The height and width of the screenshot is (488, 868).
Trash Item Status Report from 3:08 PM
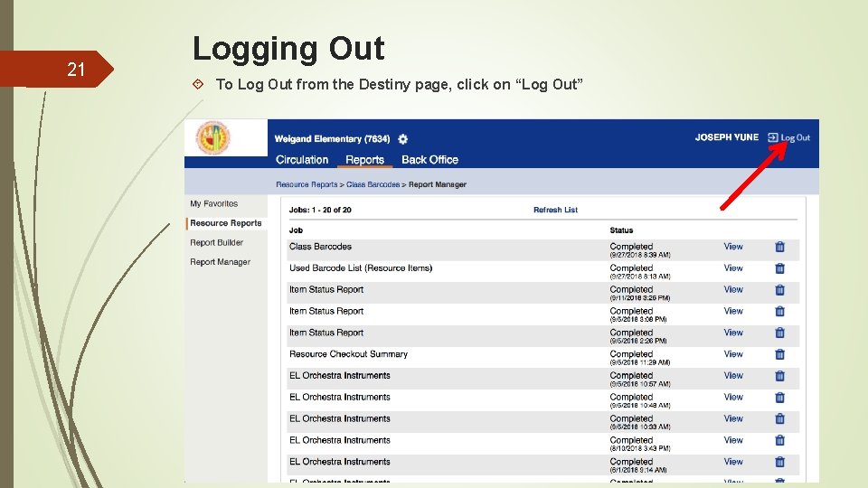point(780,312)
